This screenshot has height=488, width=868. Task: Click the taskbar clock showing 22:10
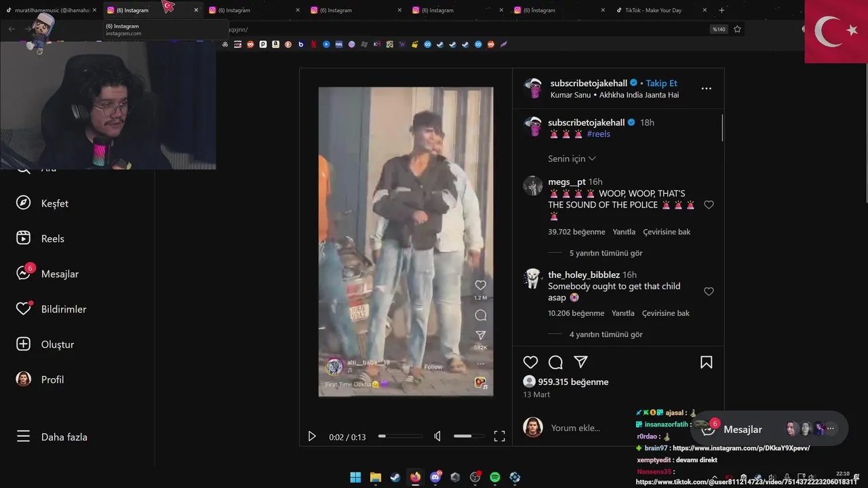843,474
